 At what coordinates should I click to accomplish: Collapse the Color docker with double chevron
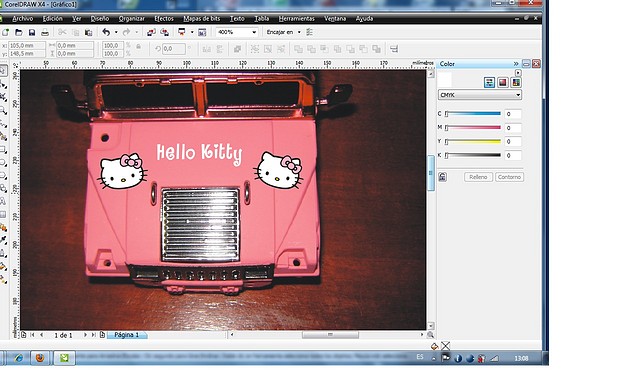pyautogui.click(x=516, y=64)
